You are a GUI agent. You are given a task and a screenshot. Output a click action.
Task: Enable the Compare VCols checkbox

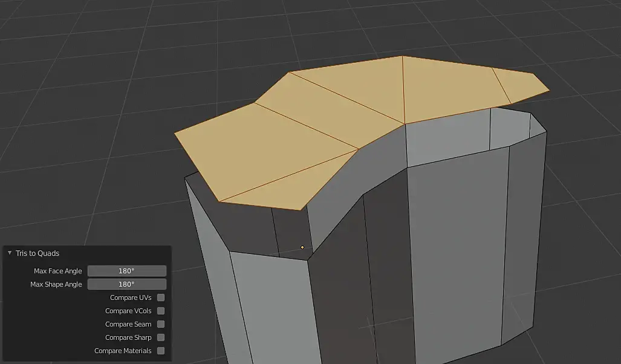point(161,311)
